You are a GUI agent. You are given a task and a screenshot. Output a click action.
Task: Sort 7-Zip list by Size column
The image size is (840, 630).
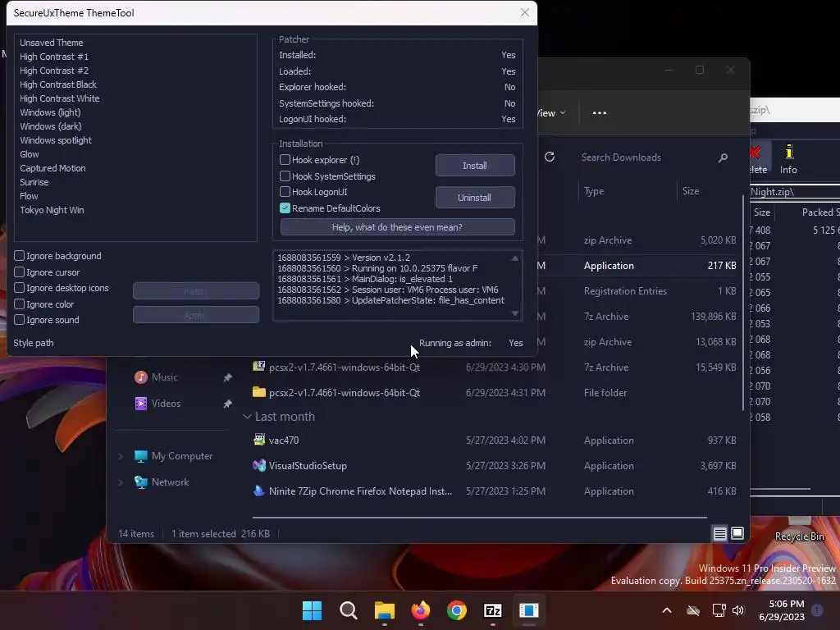[x=762, y=212]
